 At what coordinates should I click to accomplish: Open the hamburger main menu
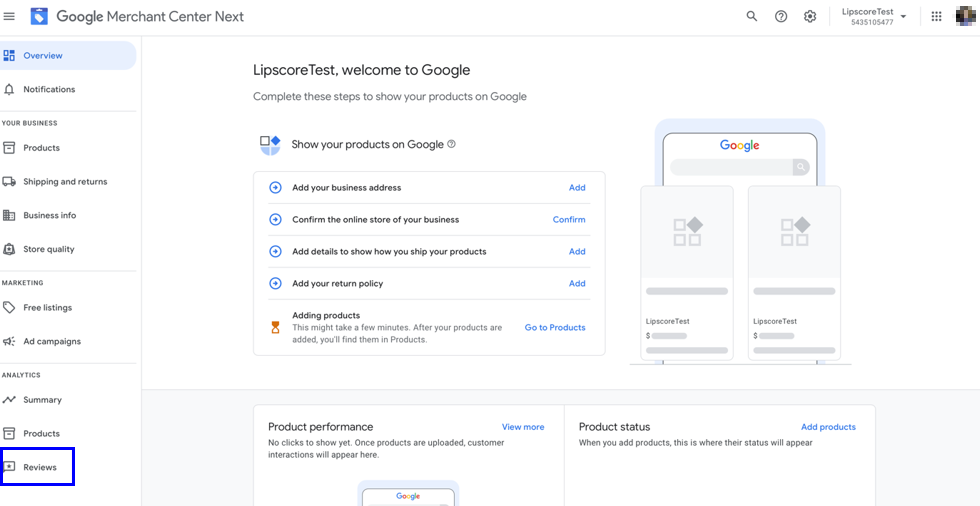pos(10,16)
